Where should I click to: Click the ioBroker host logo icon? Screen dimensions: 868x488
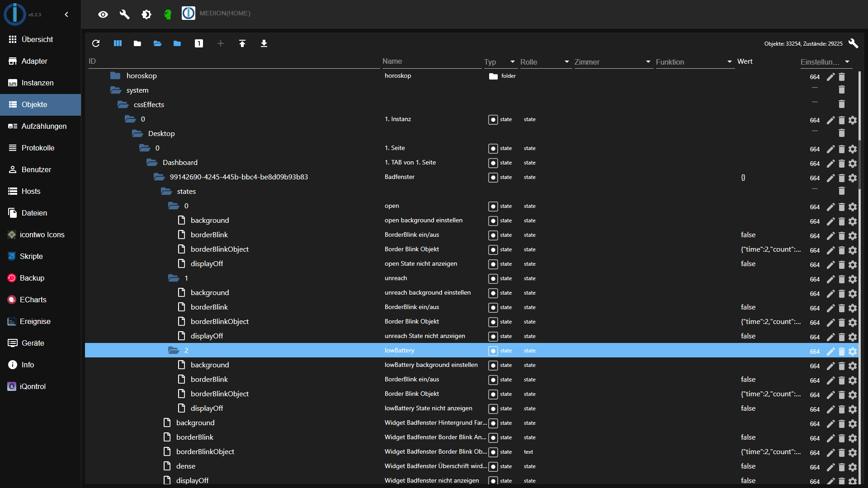pyautogui.click(x=189, y=13)
